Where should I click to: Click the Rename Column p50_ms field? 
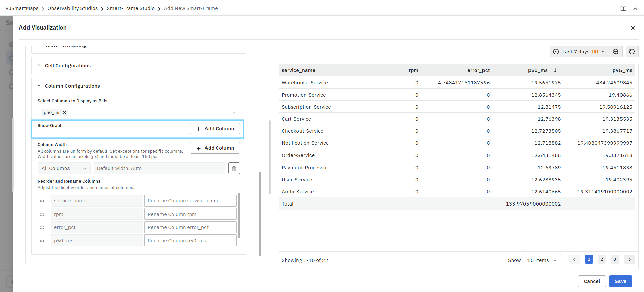190,241
